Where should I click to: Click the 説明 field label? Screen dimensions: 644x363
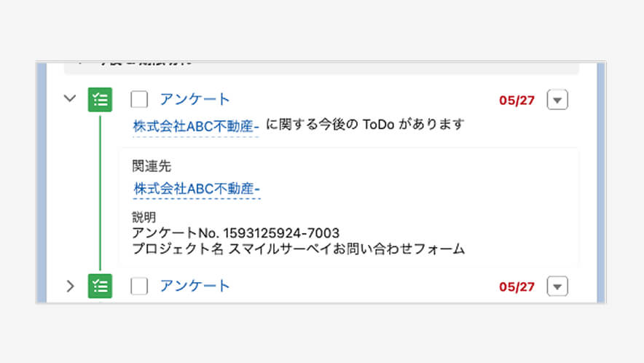[144, 217]
